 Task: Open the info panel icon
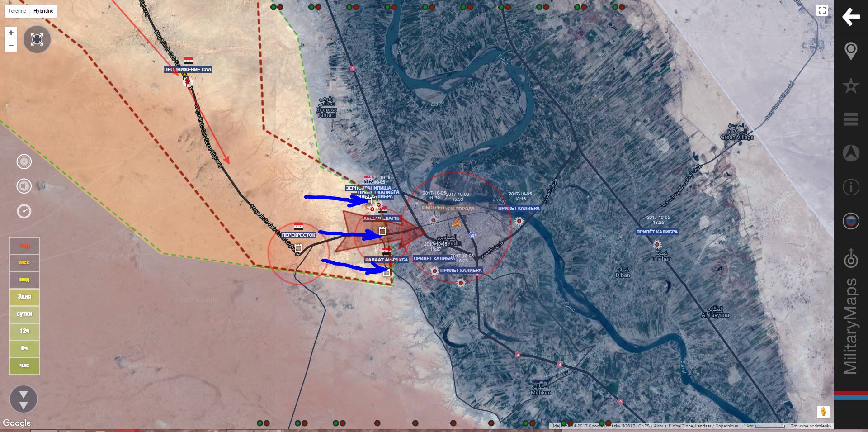pyautogui.click(x=850, y=187)
